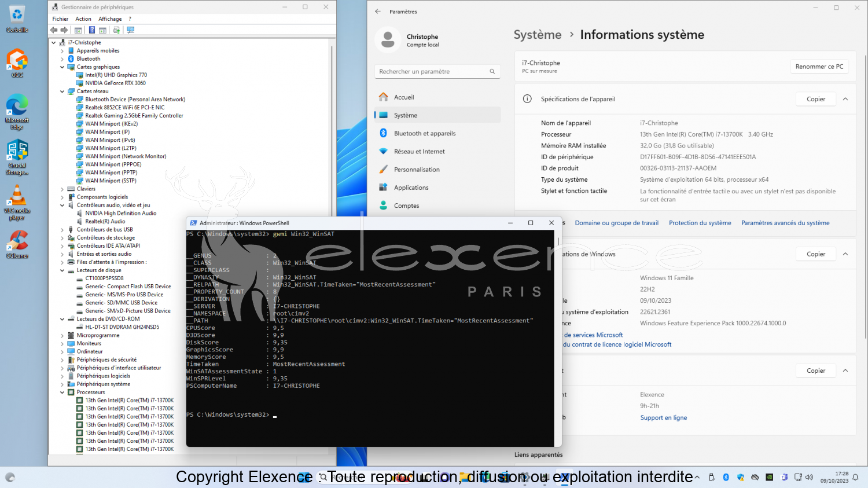Image resolution: width=868 pixels, height=488 pixels.
Task: Collapse Lecteurs de disque node
Action: click(x=62, y=270)
